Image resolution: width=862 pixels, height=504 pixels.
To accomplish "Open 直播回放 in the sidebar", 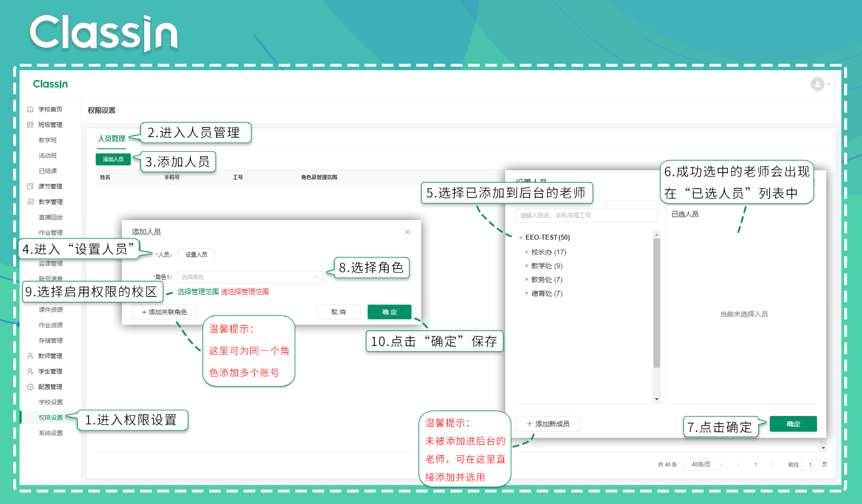I will (x=51, y=217).
